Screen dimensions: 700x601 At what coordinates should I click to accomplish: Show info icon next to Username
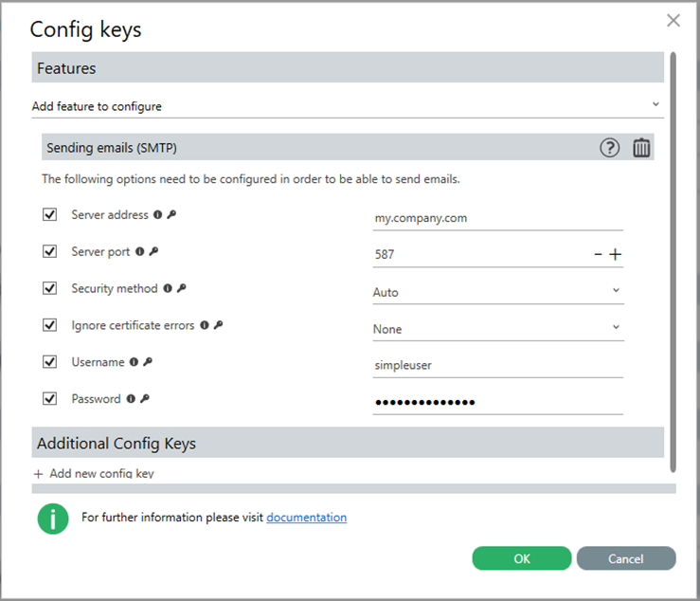pyautogui.click(x=134, y=362)
